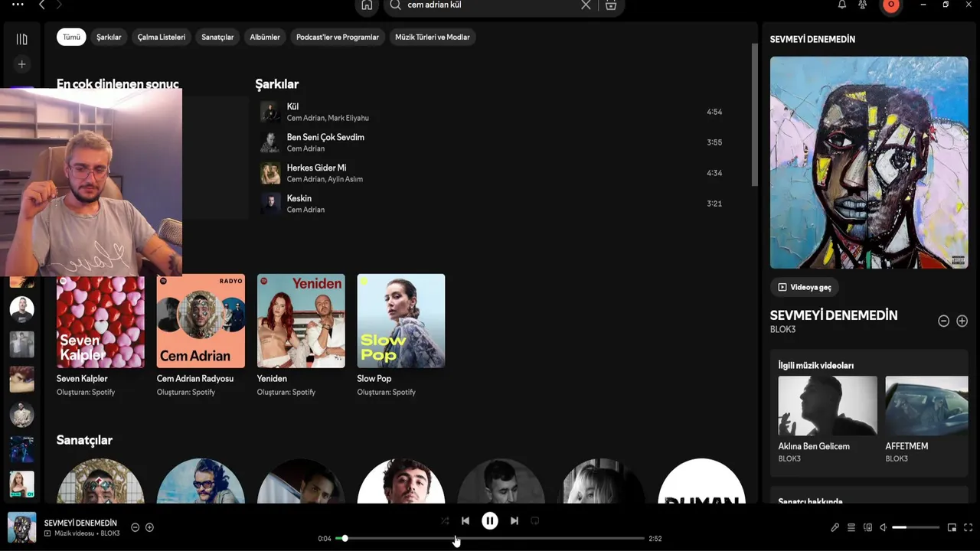
Task: Open lyrics microphone icon
Action: coord(835,527)
